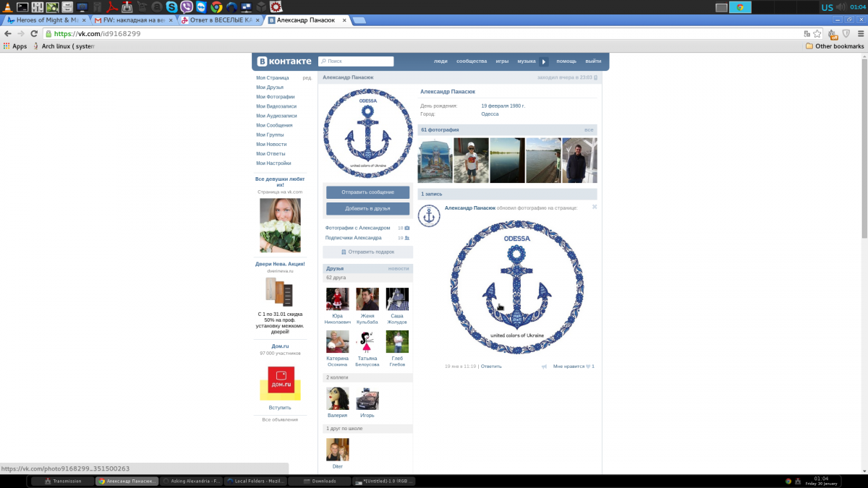Image resolution: width=868 pixels, height=488 pixels.
Task: Click the 'Добавить в друзья' button
Action: tap(367, 208)
